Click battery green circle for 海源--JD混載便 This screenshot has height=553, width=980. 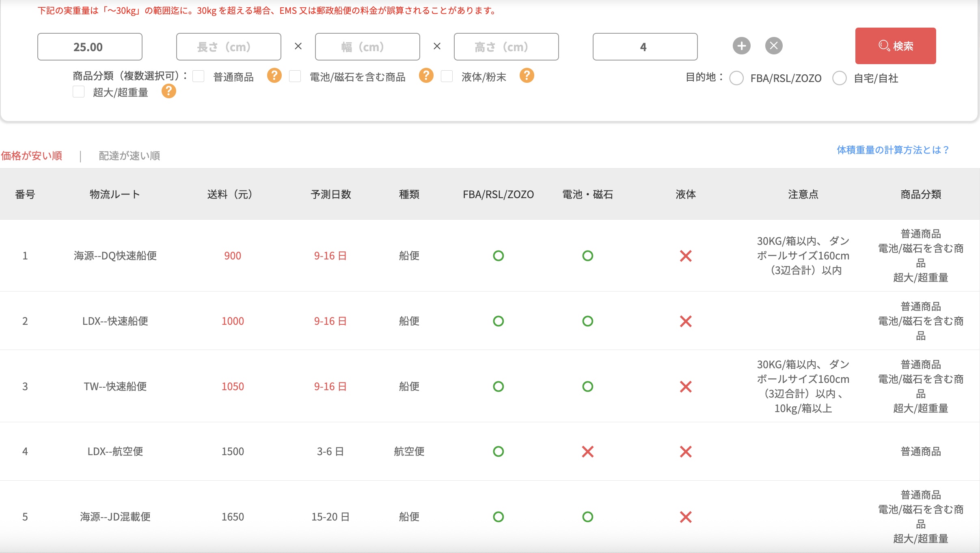point(587,517)
